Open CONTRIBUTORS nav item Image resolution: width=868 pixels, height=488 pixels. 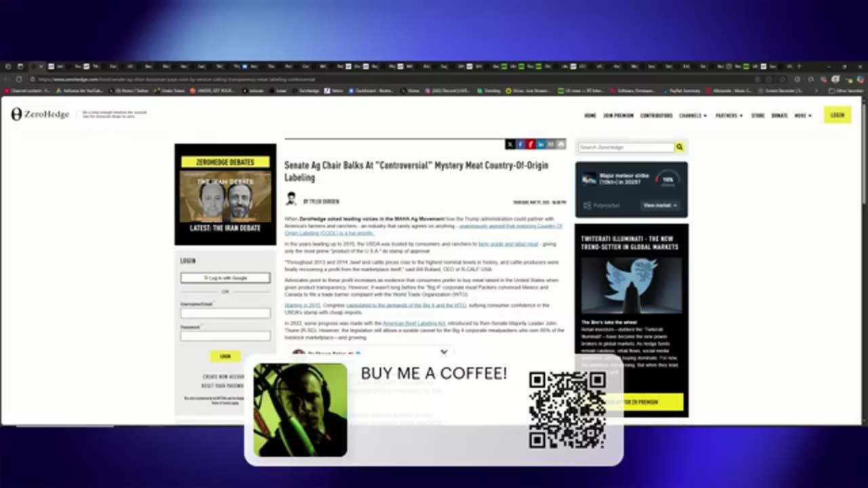(x=656, y=115)
